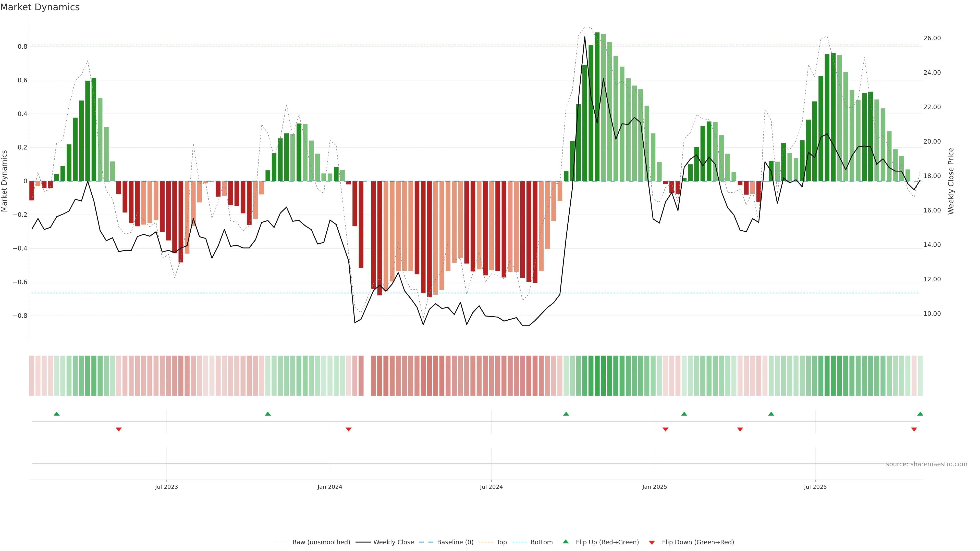Toggle the Bottom legend entry
The height and width of the screenshot is (551, 980).
point(541,542)
